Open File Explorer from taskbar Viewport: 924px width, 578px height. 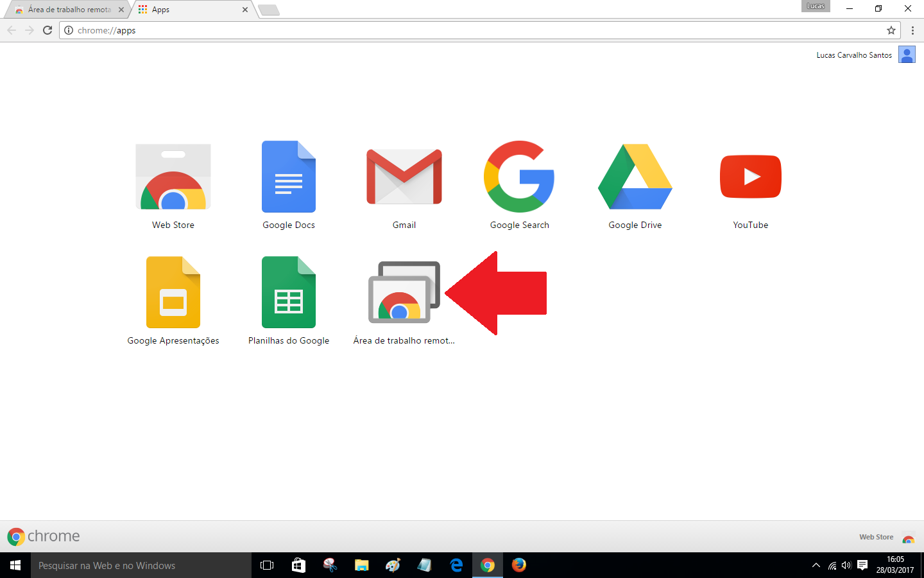361,565
